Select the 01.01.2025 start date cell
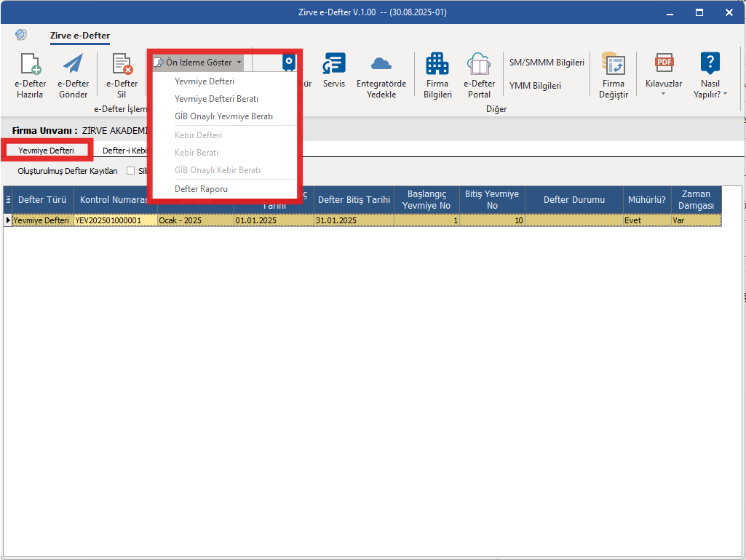The width and height of the screenshot is (746, 560). click(x=274, y=220)
